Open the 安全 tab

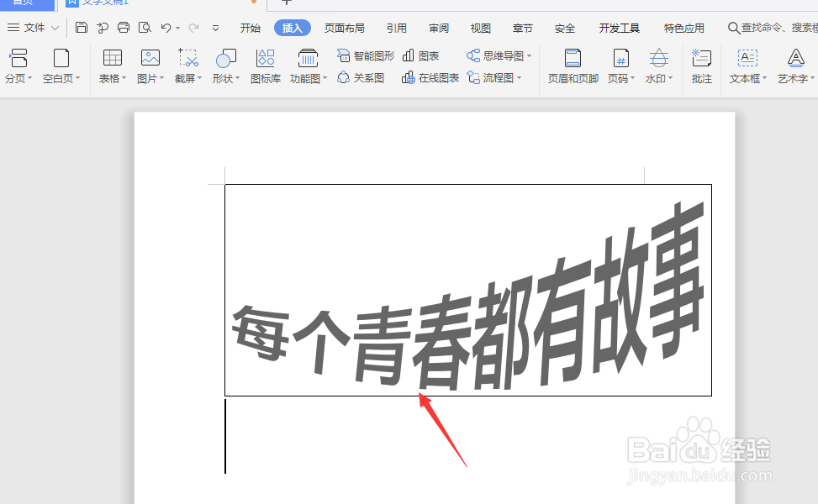point(565,29)
